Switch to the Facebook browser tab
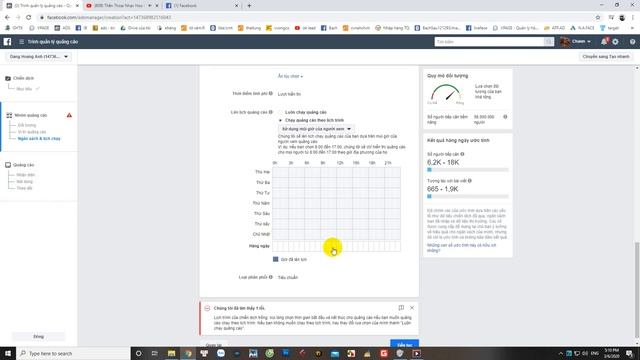Viewport: 640px width, 360px height. 202,6
